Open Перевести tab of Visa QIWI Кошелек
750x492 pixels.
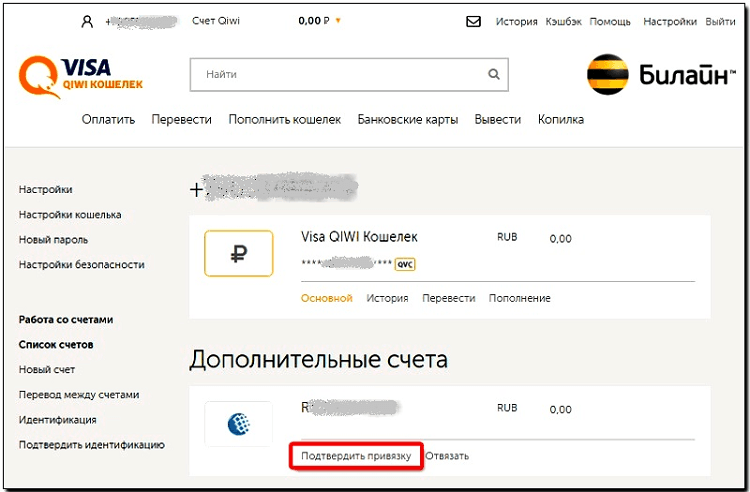[449, 298]
